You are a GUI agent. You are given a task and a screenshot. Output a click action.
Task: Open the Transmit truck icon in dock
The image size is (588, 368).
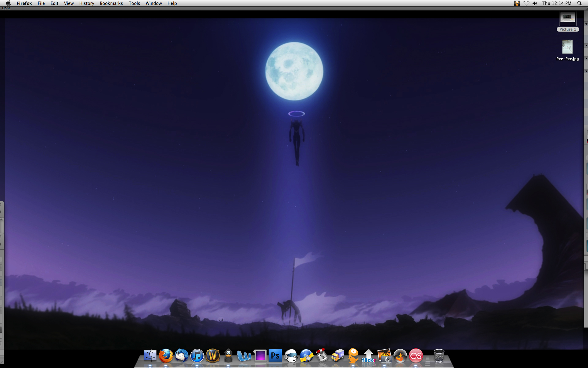pos(338,356)
